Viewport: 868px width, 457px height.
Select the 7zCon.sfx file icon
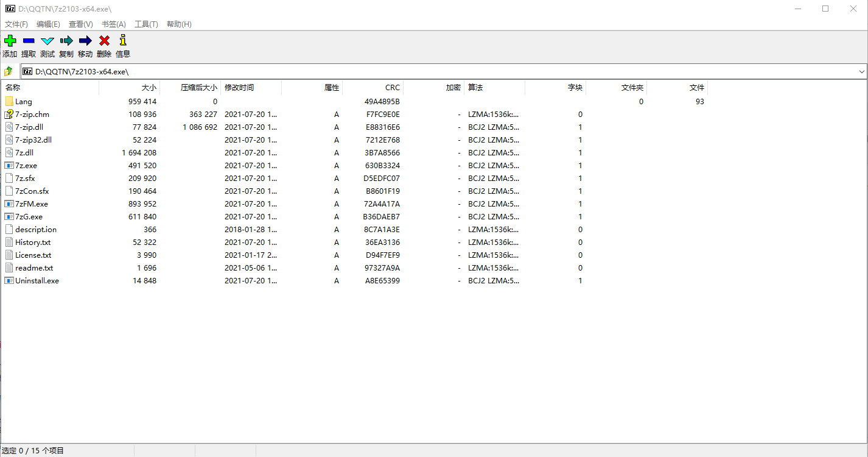(9, 191)
